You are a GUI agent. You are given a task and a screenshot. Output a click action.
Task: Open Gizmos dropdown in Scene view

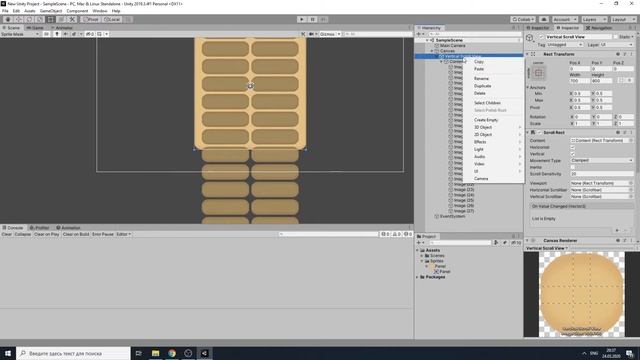pyautogui.click(x=330, y=34)
